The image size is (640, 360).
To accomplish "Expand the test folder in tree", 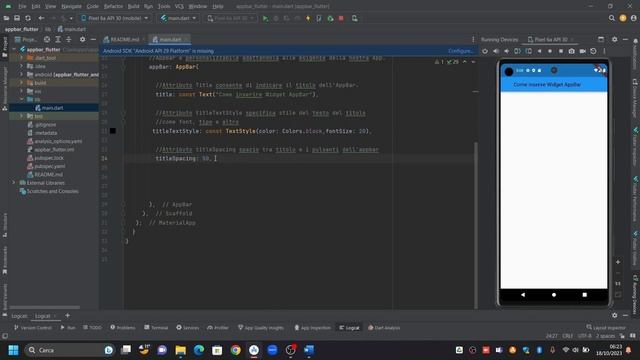I will [x=21, y=116].
